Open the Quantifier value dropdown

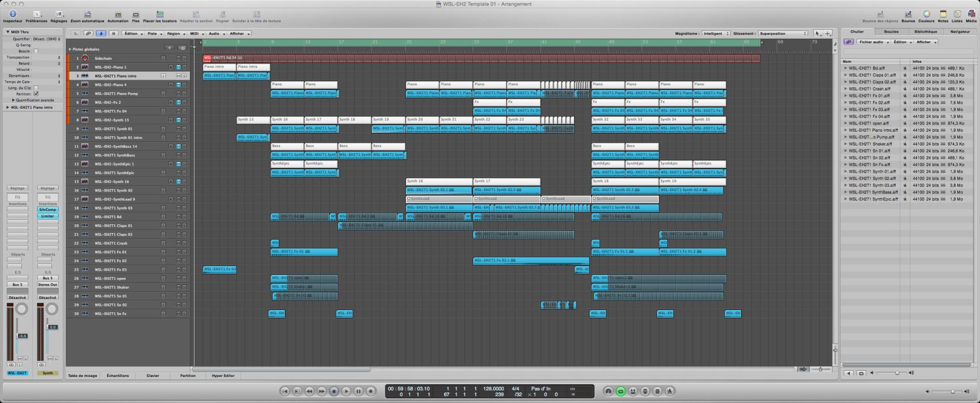pos(46,39)
